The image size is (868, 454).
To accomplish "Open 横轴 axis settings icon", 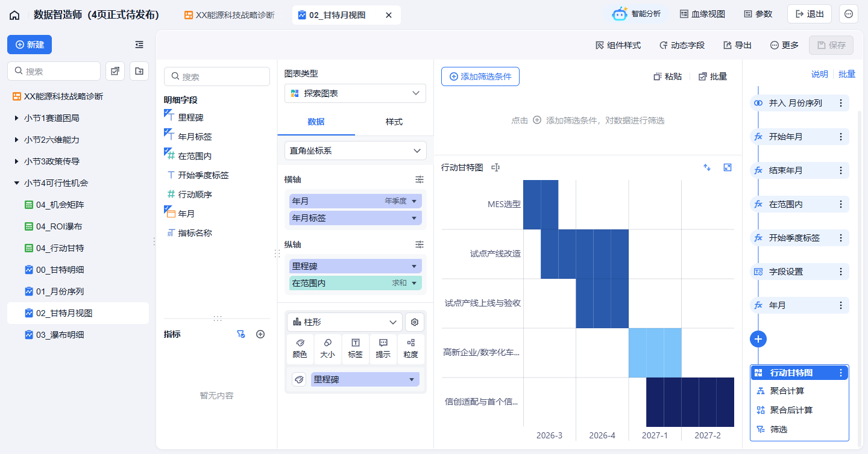I will point(420,179).
